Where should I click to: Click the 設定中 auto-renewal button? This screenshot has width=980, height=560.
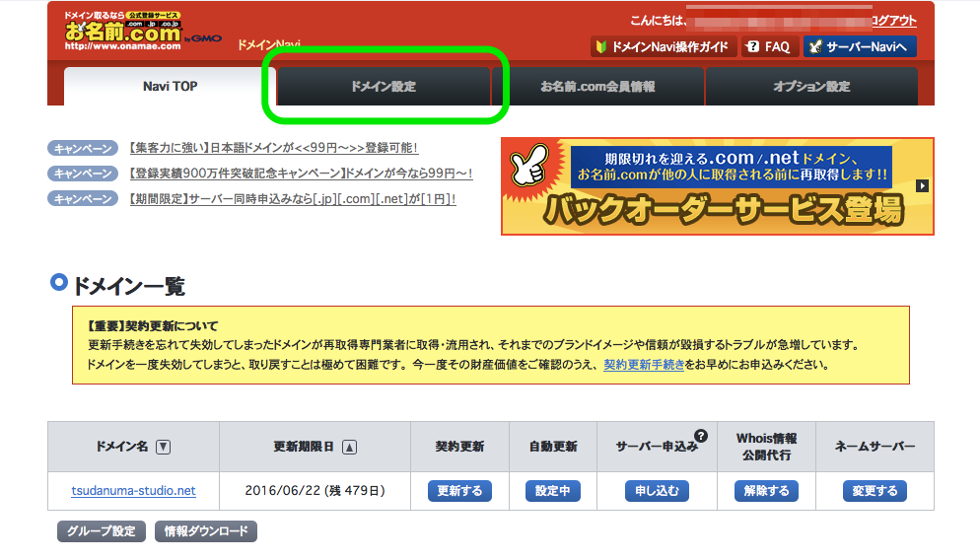pyautogui.click(x=553, y=491)
